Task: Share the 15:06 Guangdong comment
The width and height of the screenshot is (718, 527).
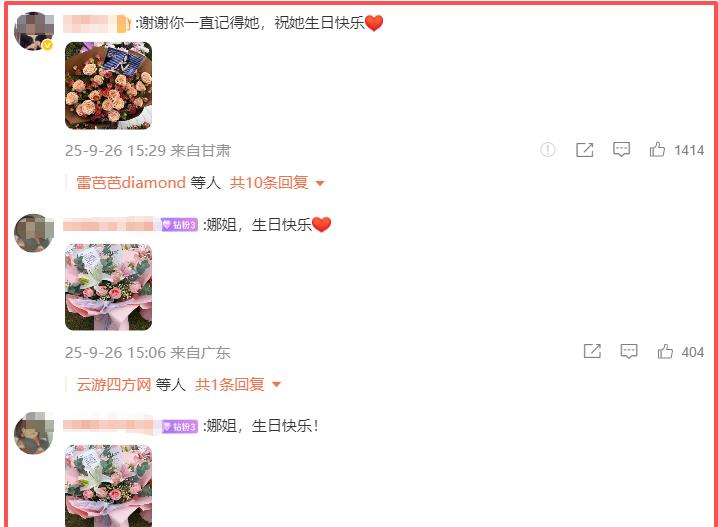Action: (592, 352)
